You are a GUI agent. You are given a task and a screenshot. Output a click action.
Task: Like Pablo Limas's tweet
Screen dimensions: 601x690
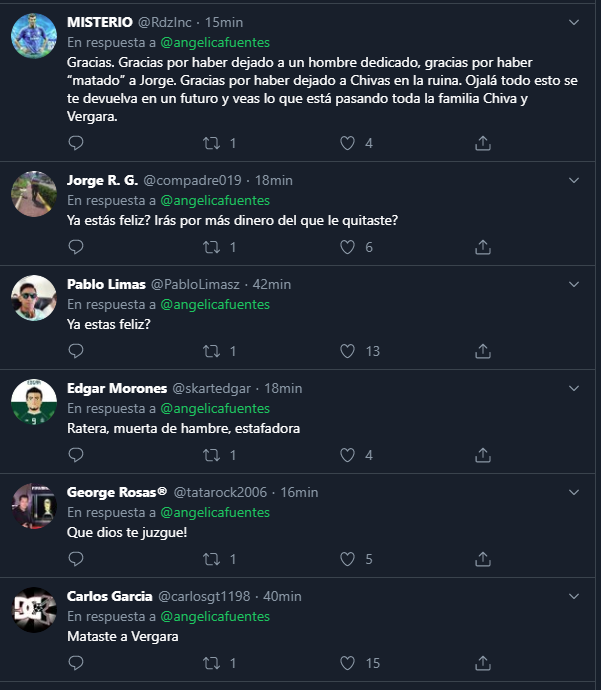pos(348,351)
